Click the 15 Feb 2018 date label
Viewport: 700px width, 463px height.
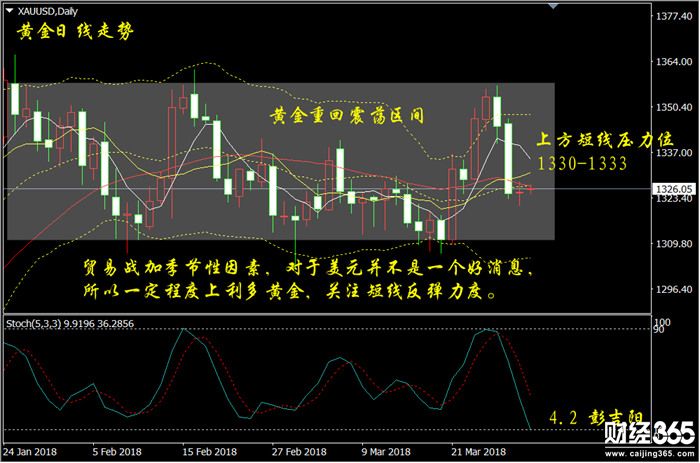(x=209, y=452)
